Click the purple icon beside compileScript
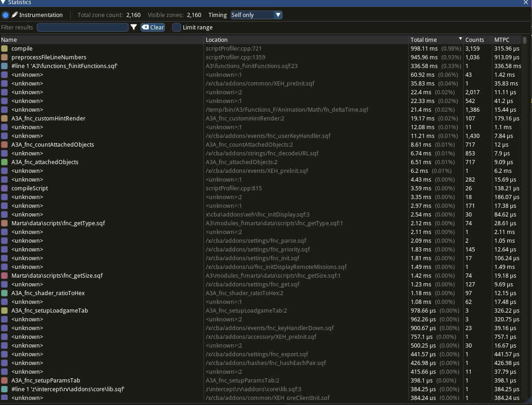532x405 pixels. [x=5, y=188]
